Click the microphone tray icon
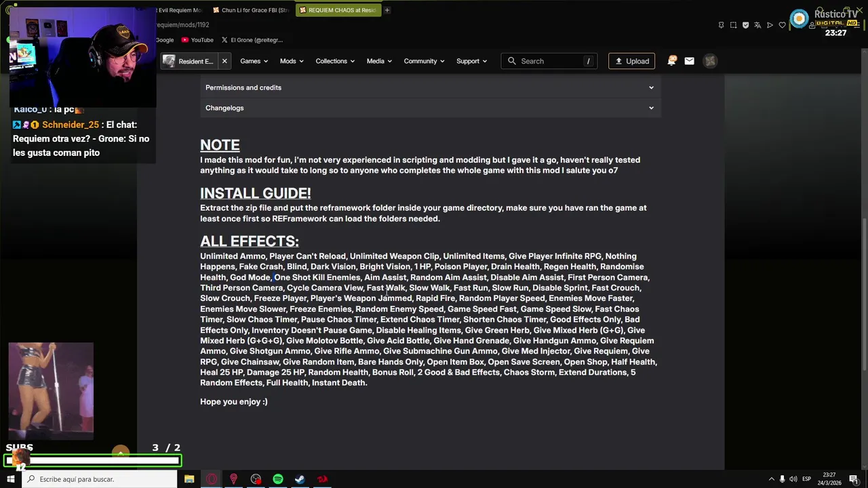Image resolution: width=868 pixels, height=488 pixels. pos(783,479)
